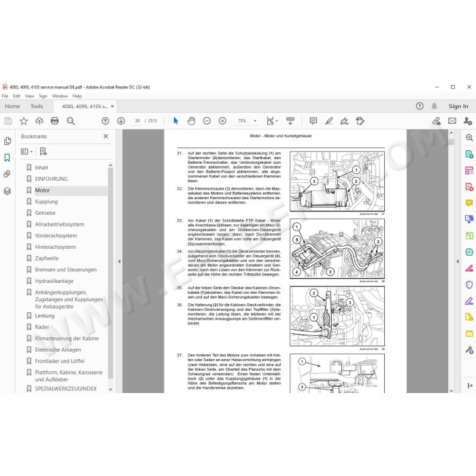This screenshot has height=476, width=476.
Task: Select Elektrische Anlagen bookmark
Action: (58, 350)
